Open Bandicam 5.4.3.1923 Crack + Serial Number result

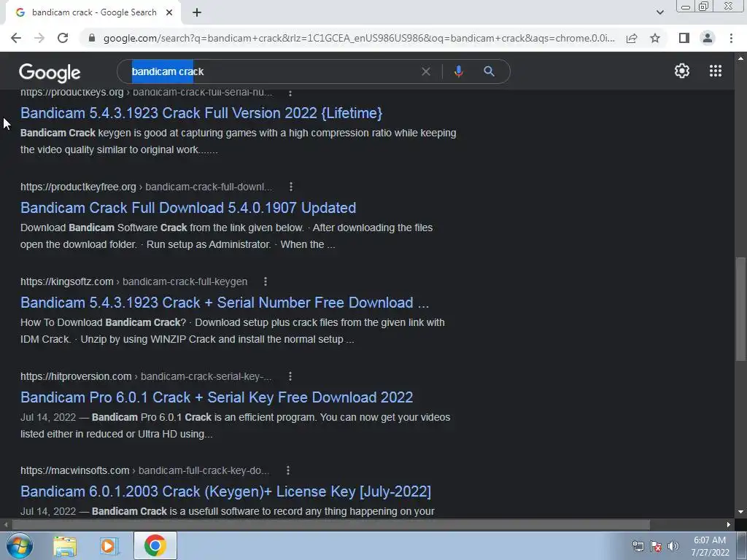point(225,303)
